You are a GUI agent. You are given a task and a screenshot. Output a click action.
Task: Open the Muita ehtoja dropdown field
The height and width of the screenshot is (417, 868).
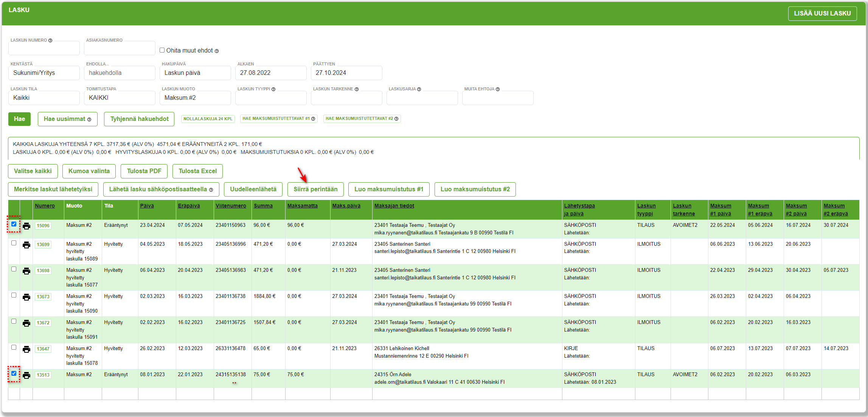tap(498, 98)
